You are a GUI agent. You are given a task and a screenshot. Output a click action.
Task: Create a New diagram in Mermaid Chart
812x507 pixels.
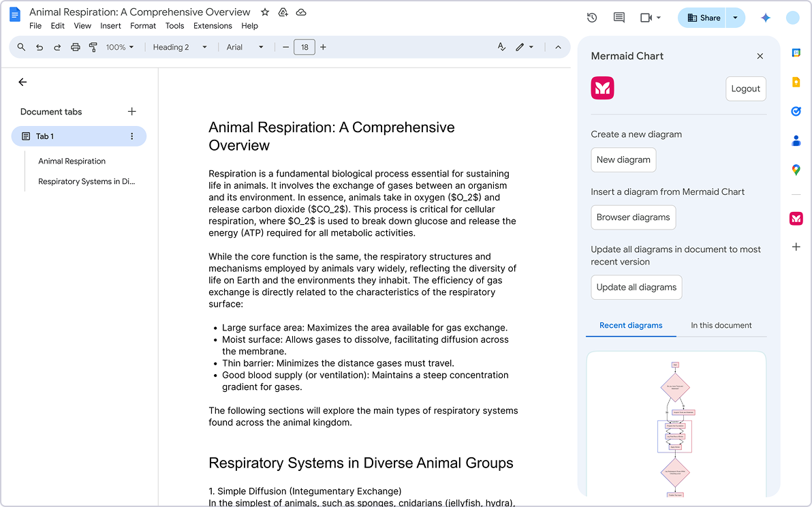point(623,159)
